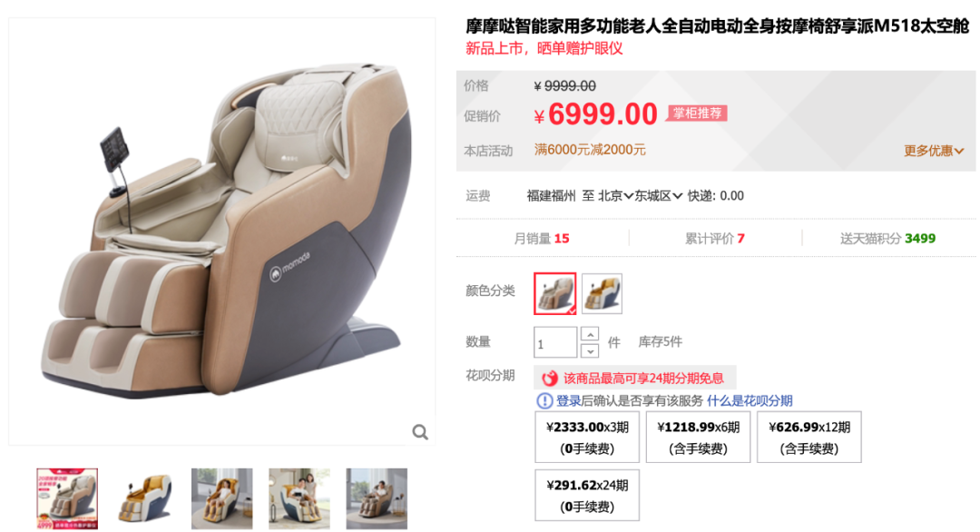
Task: Click the 掌柜推荐 tag next to price
Action: click(697, 113)
